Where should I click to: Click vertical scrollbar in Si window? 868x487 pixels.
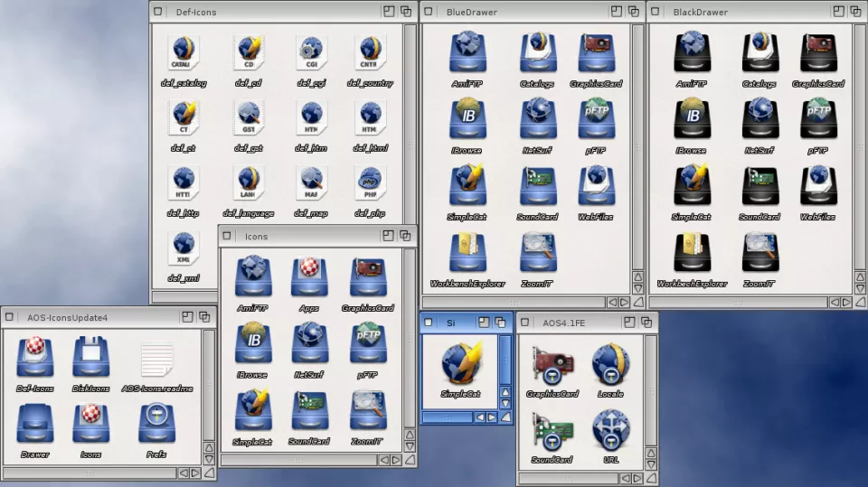(x=505, y=360)
